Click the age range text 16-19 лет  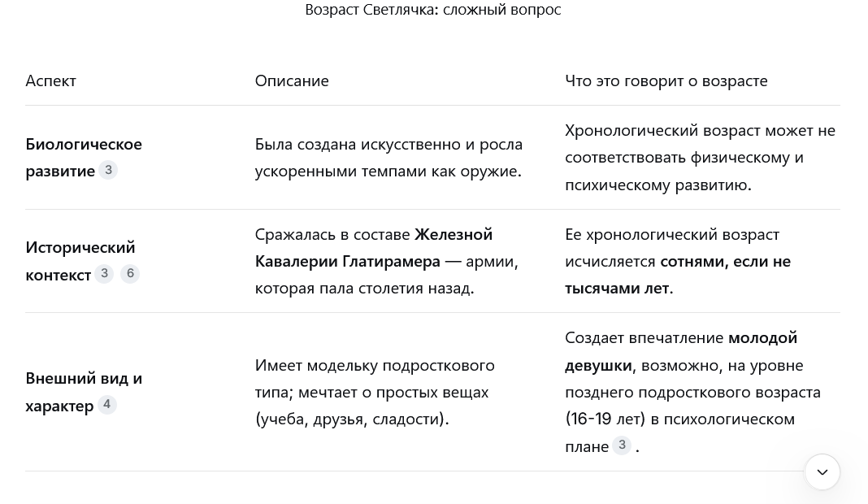pos(605,419)
